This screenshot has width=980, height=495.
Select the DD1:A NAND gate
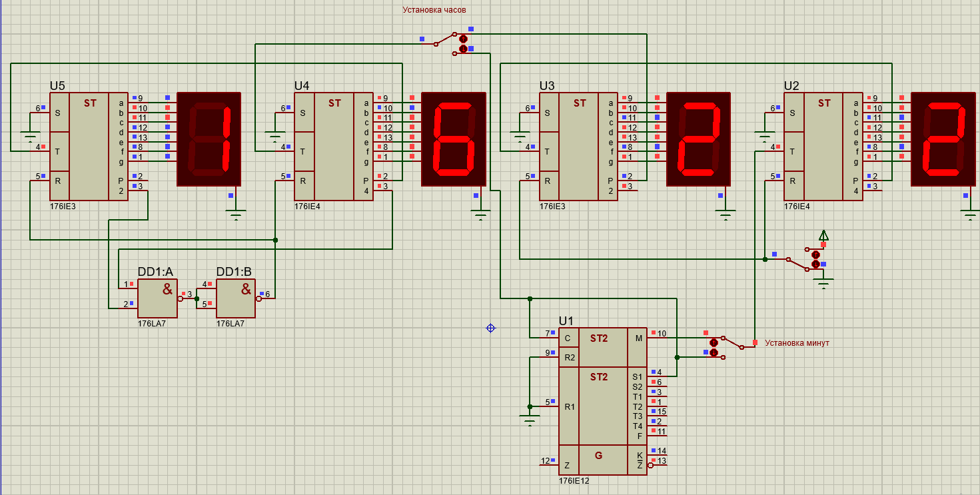pyautogui.click(x=158, y=297)
